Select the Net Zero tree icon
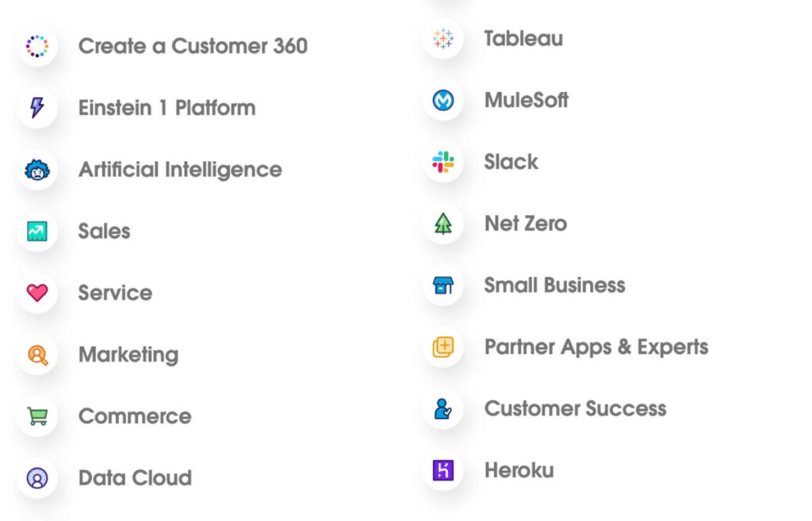This screenshot has width=812, height=521. coord(442,224)
